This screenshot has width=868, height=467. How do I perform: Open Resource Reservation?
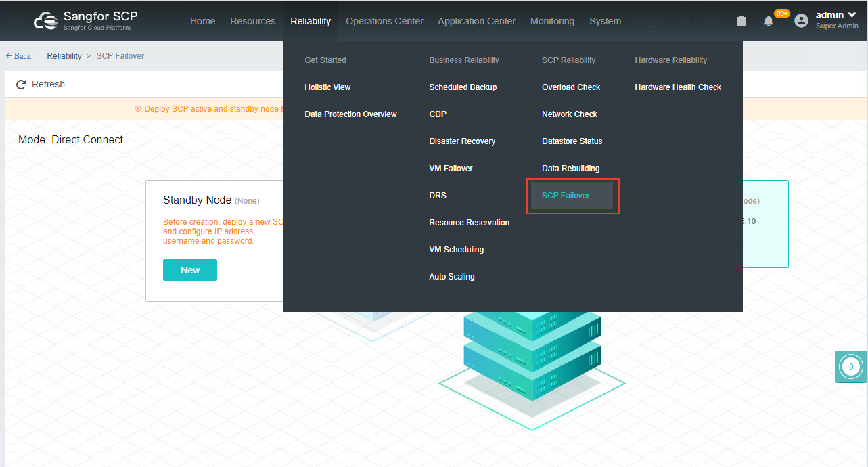tap(469, 222)
